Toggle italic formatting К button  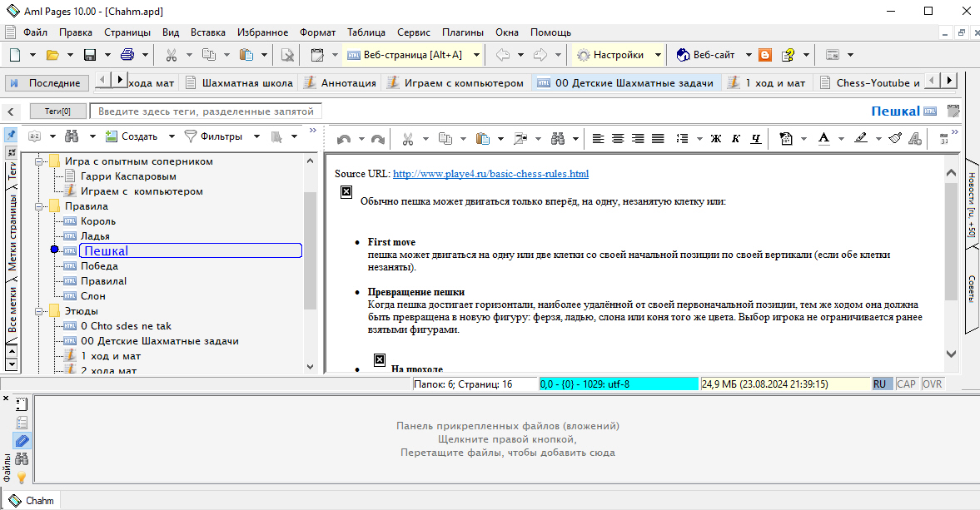tap(736, 139)
